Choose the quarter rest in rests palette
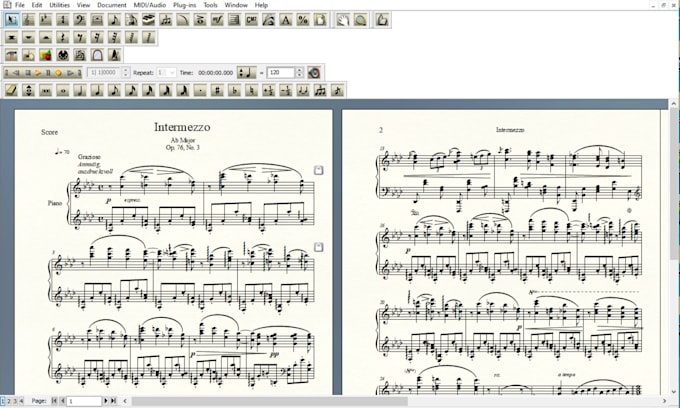680x408 pixels. pos(62,38)
